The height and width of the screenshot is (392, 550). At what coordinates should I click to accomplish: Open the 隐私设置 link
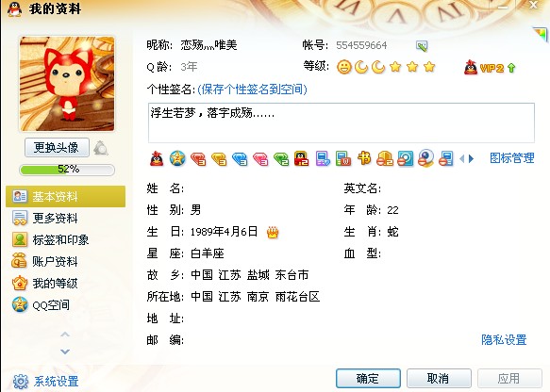pos(504,340)
